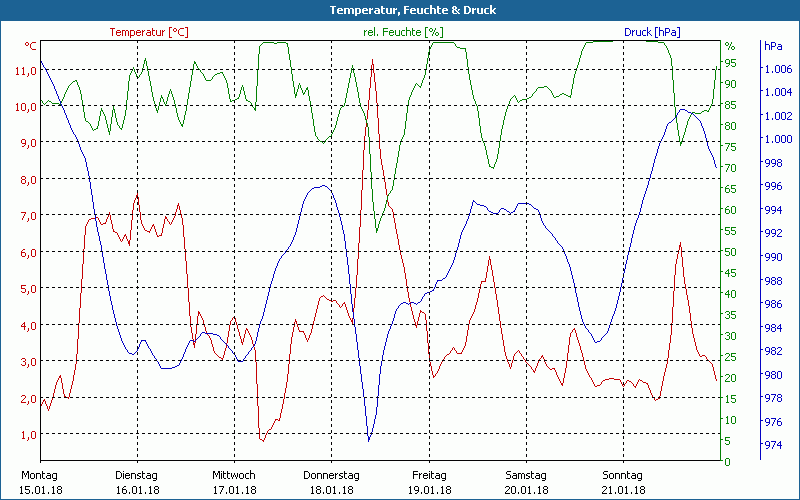Image resolution: width=800 pixels, height=500 pixels.
Task: Pick the 'Montag' day label
Action: (x=39, y=475)
